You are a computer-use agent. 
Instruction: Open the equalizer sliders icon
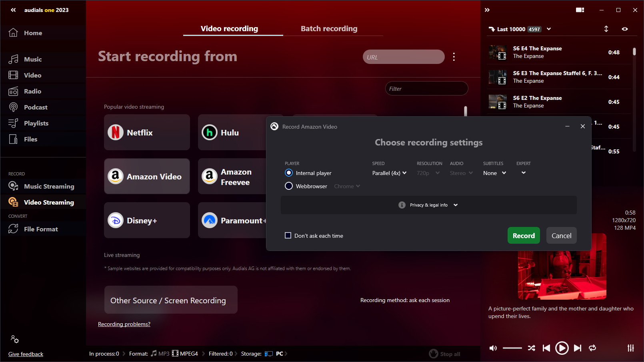pos(630,348)
